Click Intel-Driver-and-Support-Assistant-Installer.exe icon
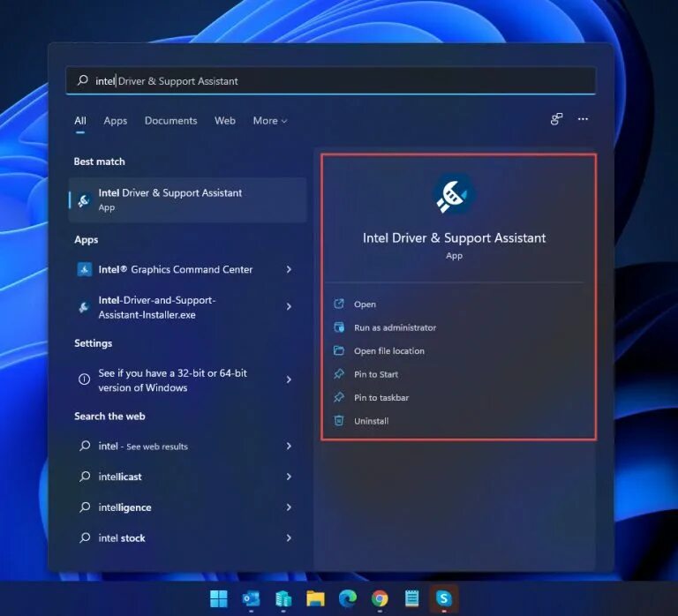 coord(84,307)
